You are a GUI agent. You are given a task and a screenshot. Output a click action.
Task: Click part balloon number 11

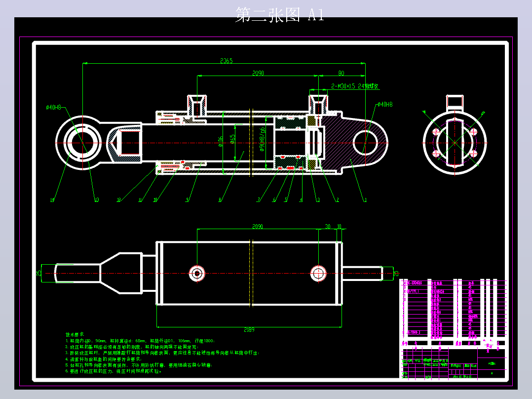click(x=140, y=200)
